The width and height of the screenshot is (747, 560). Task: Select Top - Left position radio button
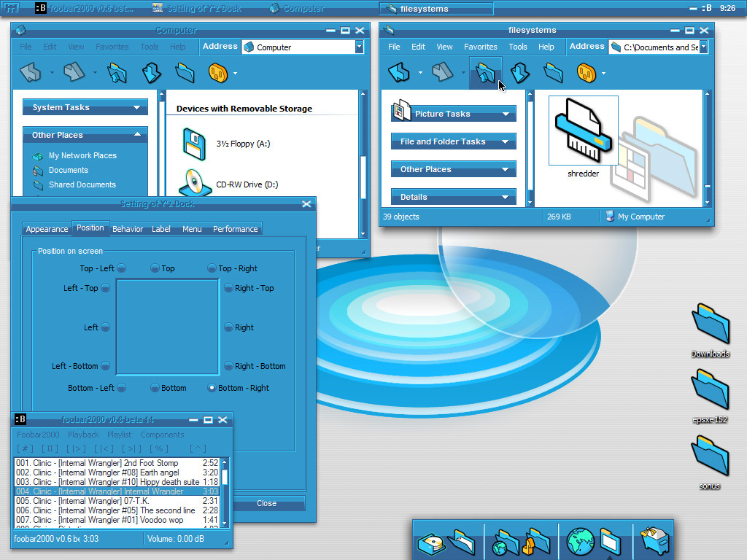click(122, 268)
